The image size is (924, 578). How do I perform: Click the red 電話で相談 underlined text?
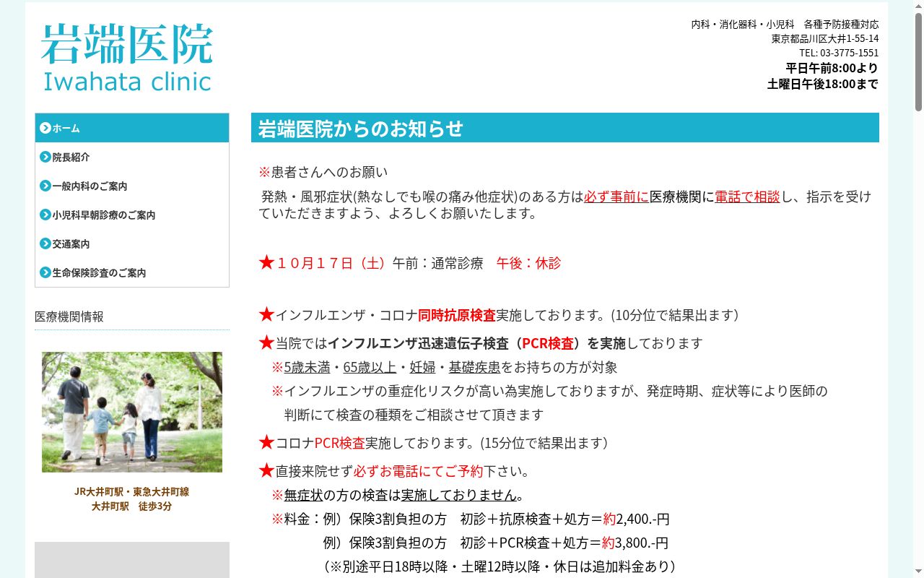tap(747, 197)
